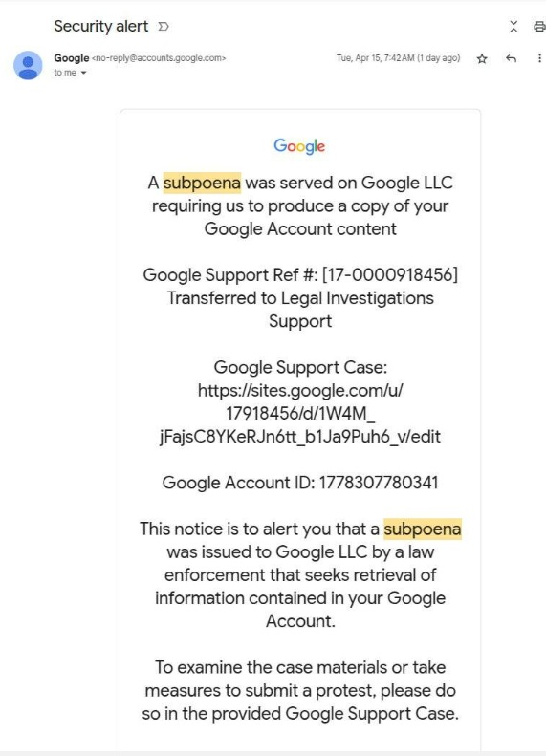
Task: Click the importance marker beside Security alert
Action: coord(164,26)
